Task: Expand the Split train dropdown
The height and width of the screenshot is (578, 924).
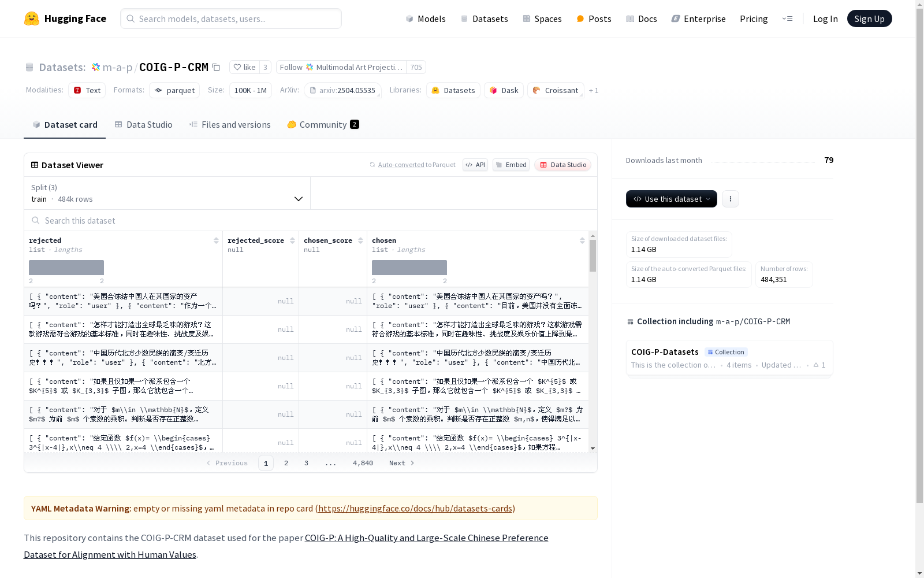Action: [x=167, y=193]
